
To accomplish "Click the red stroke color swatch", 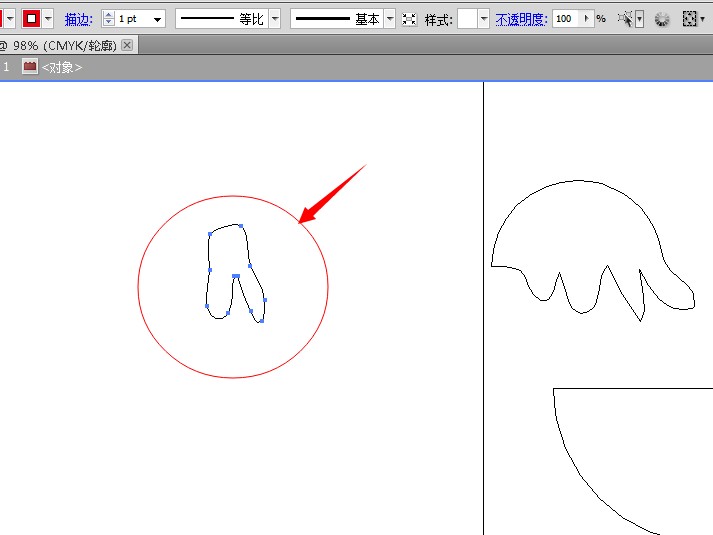I will click(31, 19).
